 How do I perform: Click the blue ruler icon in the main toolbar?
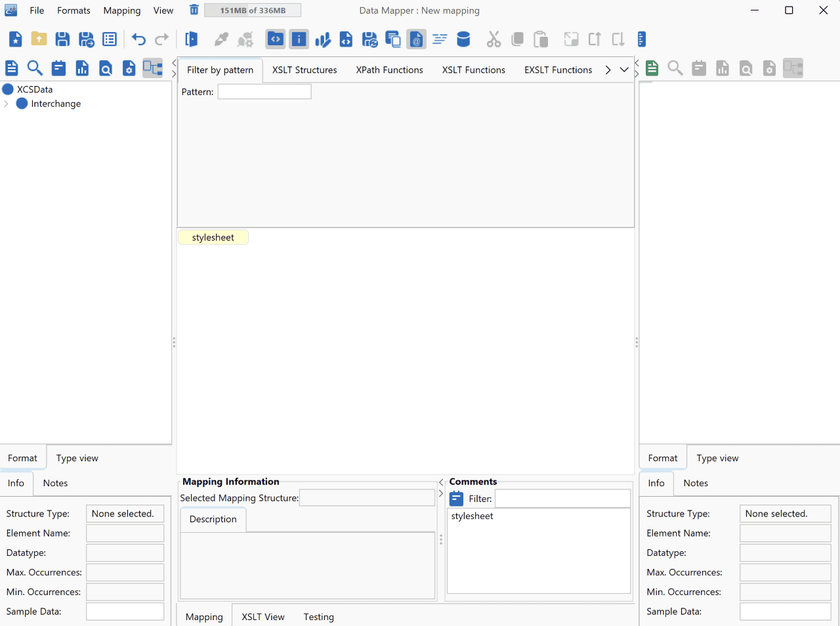click(641, 39)
